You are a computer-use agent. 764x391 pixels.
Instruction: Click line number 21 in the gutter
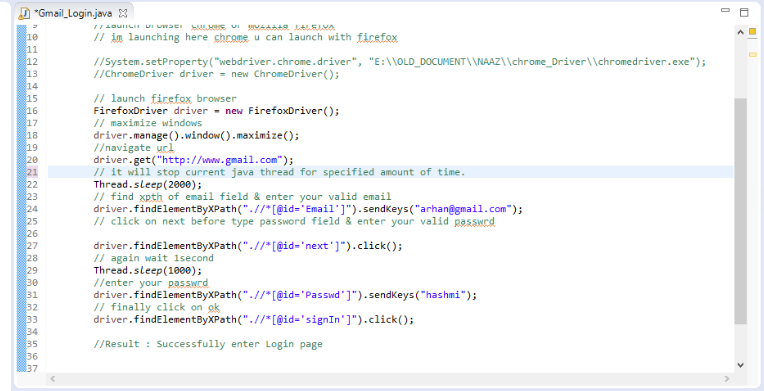tap(32, 172)
